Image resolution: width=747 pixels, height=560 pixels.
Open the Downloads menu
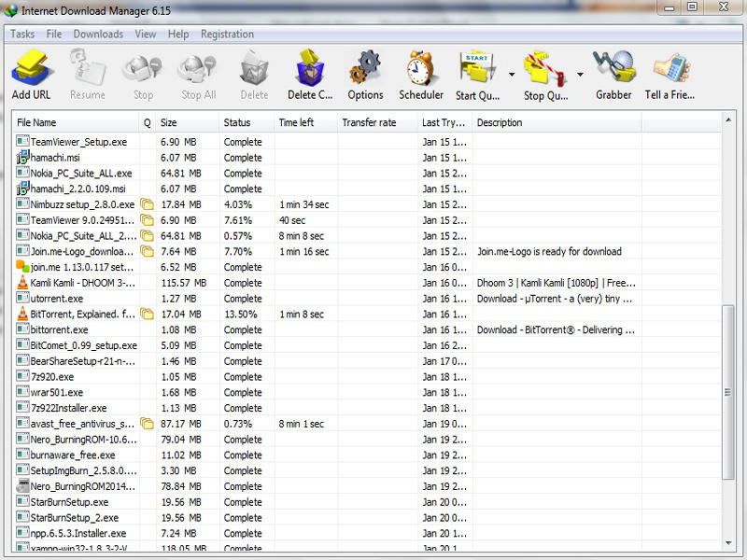99,34
